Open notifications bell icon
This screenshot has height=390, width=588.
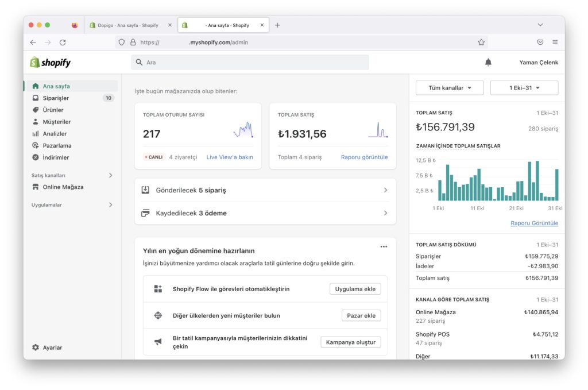pos(488,62)
